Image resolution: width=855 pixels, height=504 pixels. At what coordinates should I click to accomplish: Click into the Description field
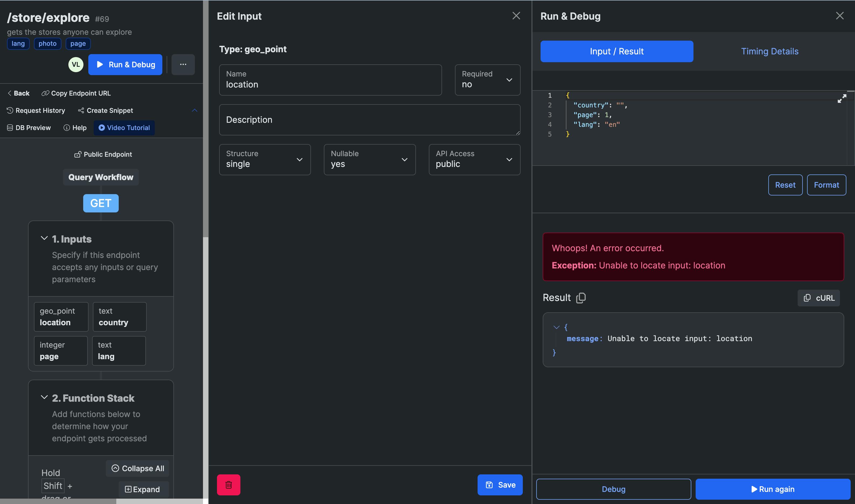click(369, 120)
